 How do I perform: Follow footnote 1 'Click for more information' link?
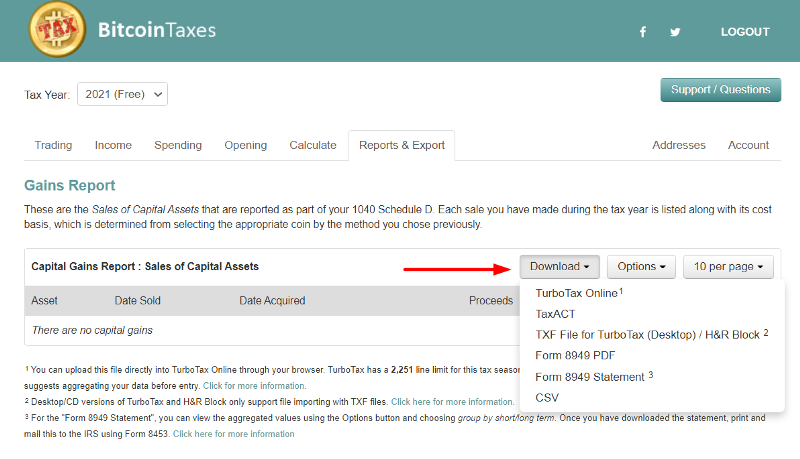point(255,386)
